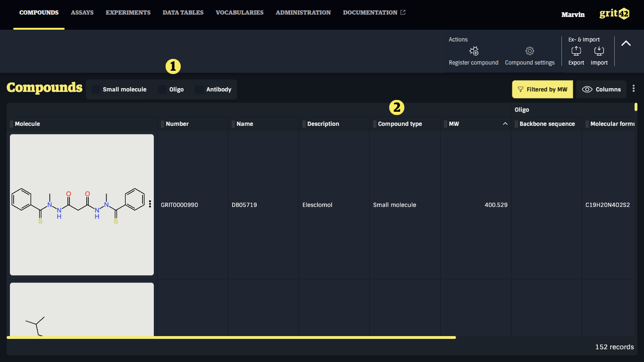Toggle sort arrow on MW column
Viewport: 644px width, 362px height.
tap(505, 124)
